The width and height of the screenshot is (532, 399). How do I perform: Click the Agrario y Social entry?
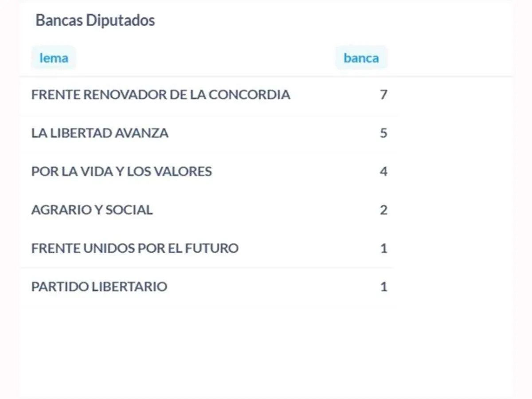click(92, 210)
